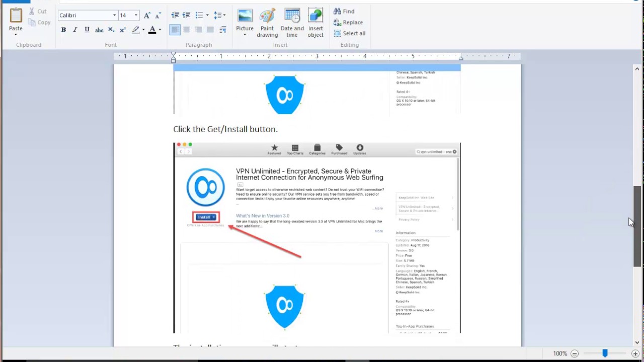Apply the text highlight color pen

(x=136, y=30)
